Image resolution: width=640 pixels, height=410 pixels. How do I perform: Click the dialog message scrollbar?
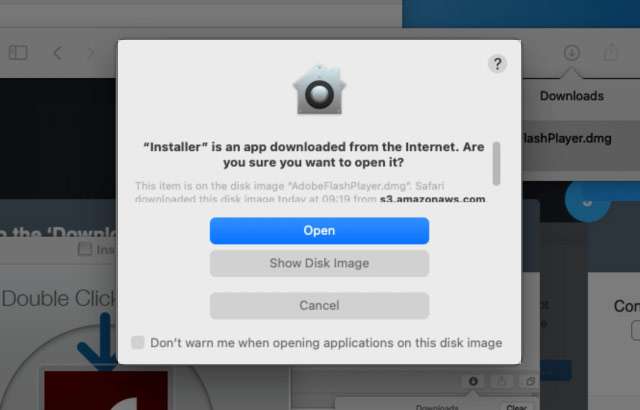coord(496,163)
